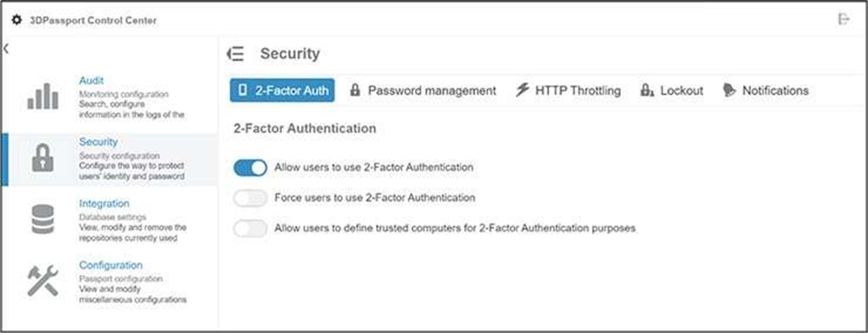868x333 pixels.
Task: Disable Allow users to use 2-Factor Authentication
Action: click(x=250, y=168)
